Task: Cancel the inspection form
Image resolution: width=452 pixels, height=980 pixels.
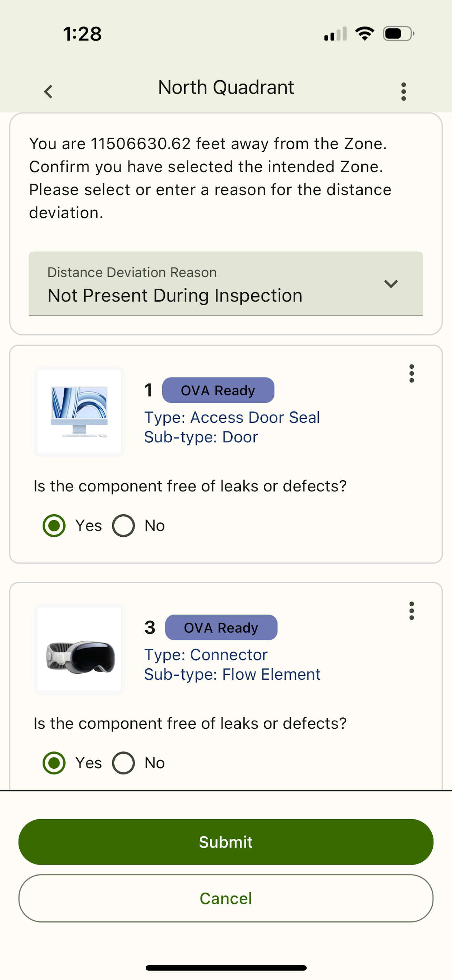Action: (x=226, y=898)
